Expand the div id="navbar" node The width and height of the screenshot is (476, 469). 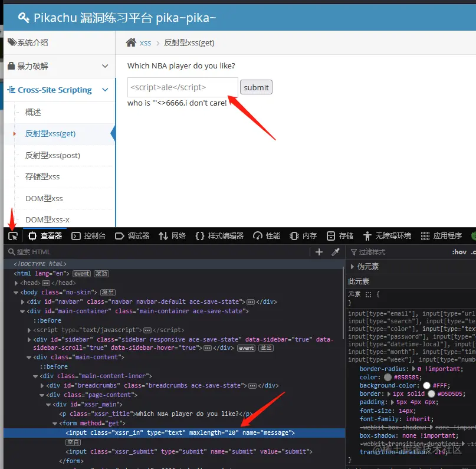[x=23, y=301]
